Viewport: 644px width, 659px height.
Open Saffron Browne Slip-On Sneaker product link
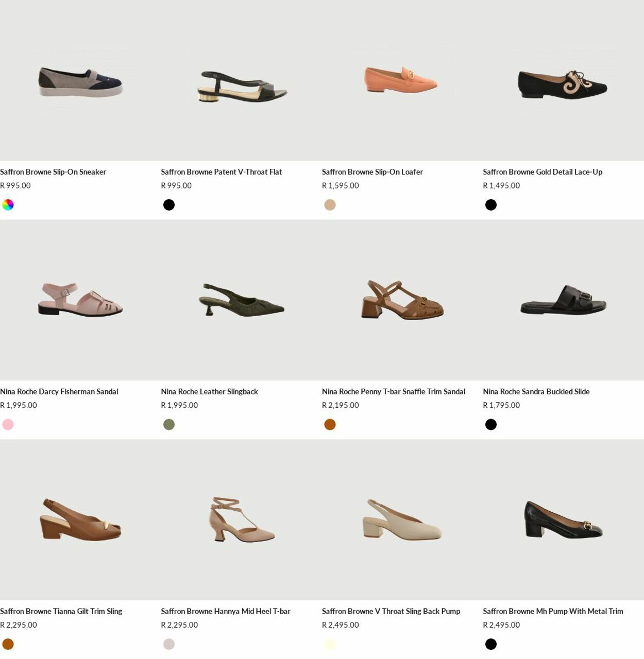point(53,172)
